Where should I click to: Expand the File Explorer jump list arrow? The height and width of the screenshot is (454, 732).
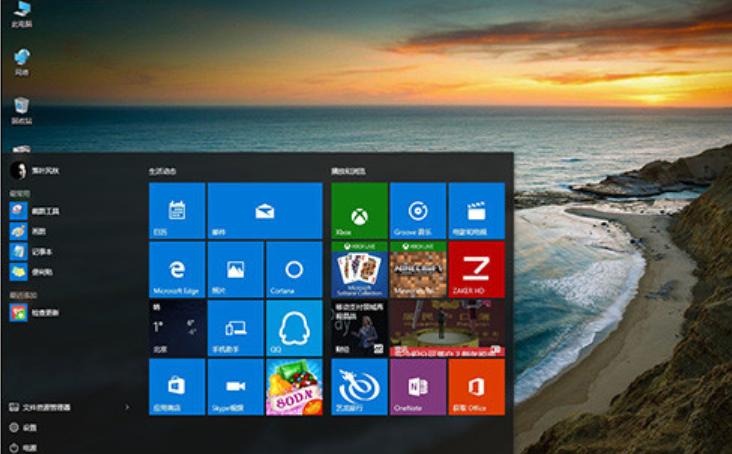127,408
